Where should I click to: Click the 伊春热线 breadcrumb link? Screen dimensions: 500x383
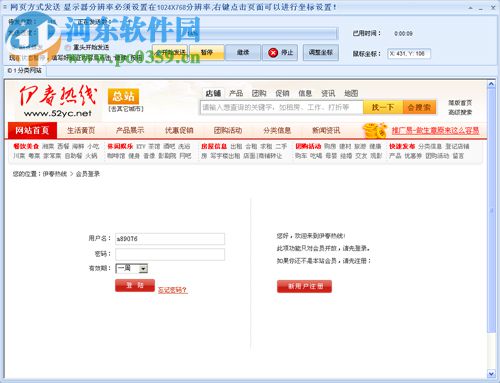55,174
